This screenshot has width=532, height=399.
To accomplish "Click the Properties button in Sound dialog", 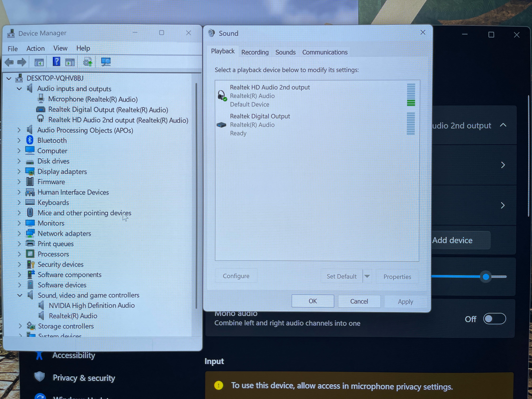I will [x=397, y=277].
